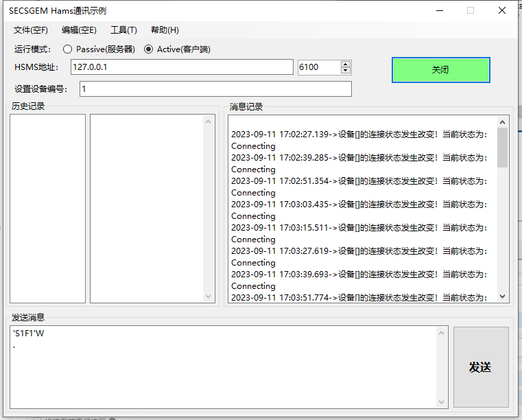Click log entry timestamped 17:02:27.139
Screen dimensions: 522x420
pyautogui.click(x=359, y=140)
